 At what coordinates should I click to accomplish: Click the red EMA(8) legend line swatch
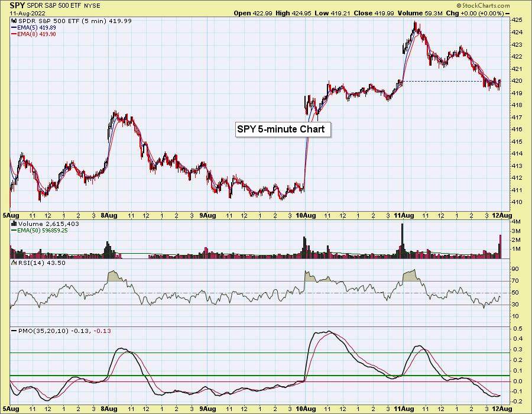pyautogui.click(x=14, y=34)
